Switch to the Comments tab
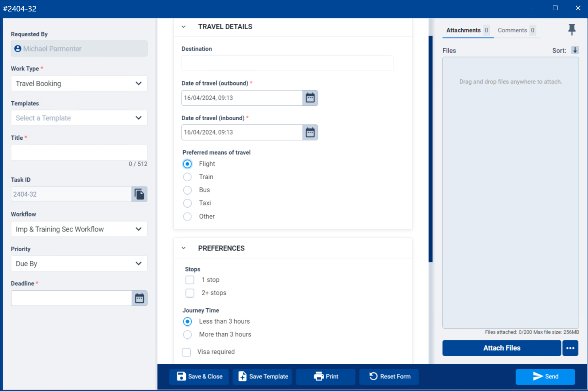Image resolution: width=588 pixels, height=391 pixels. point(513,30)
